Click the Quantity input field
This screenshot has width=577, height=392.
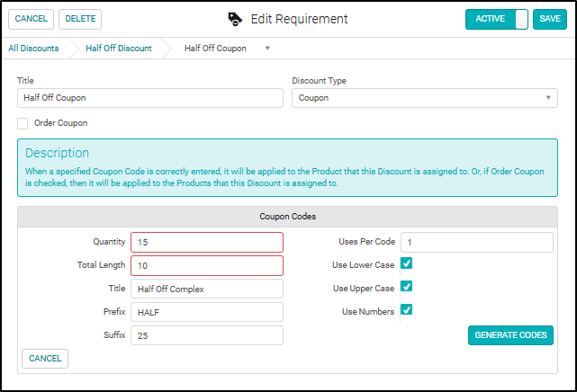(207, 242)
